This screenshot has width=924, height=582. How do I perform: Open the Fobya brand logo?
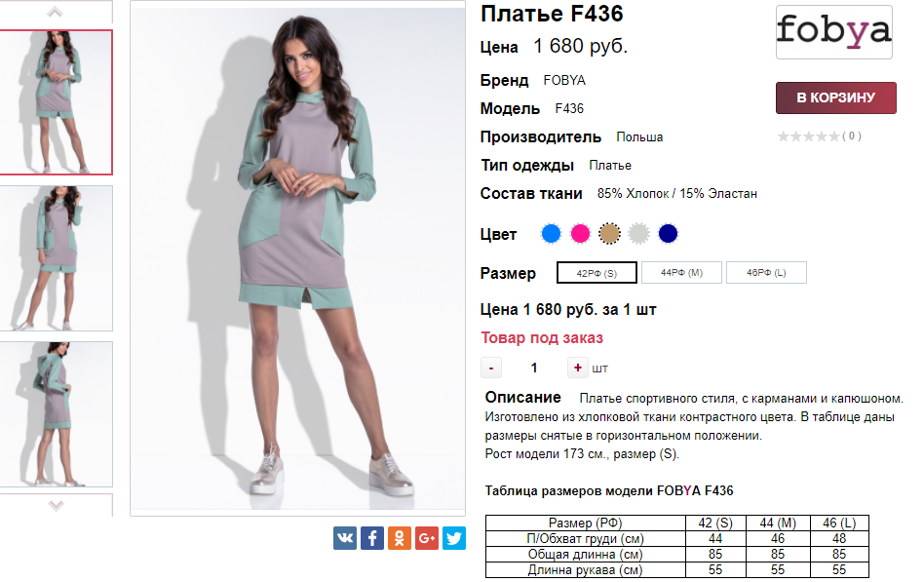coord(833,32)
